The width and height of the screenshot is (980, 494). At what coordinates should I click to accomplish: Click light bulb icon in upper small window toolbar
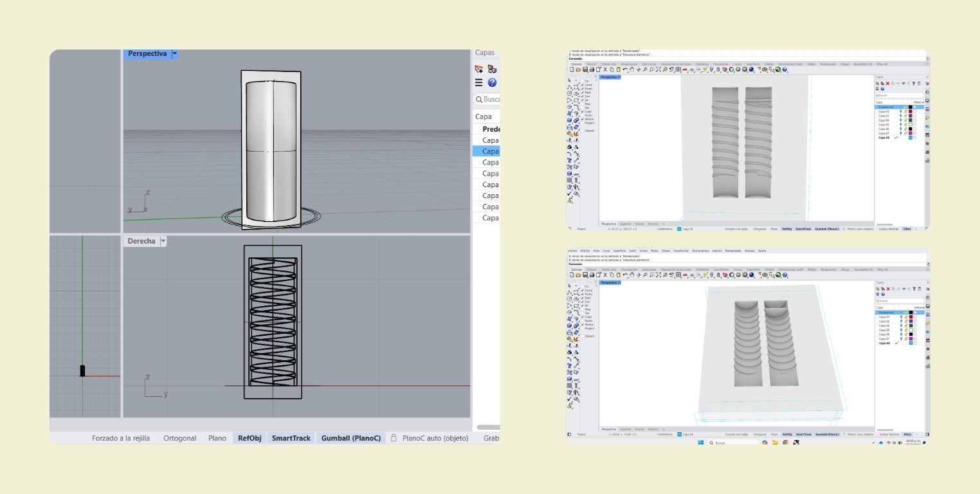click(711, 69)
